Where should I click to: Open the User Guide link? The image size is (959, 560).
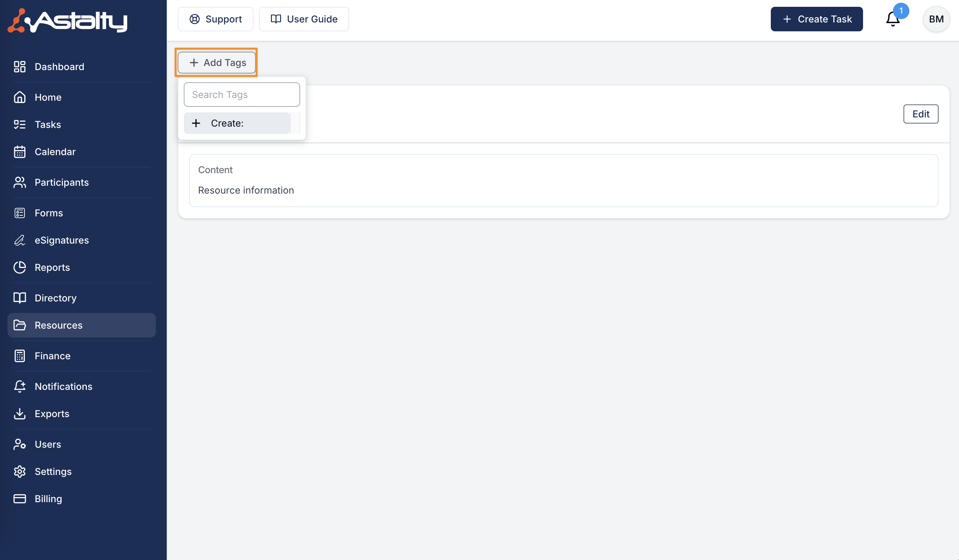click(x=304, y=19)
